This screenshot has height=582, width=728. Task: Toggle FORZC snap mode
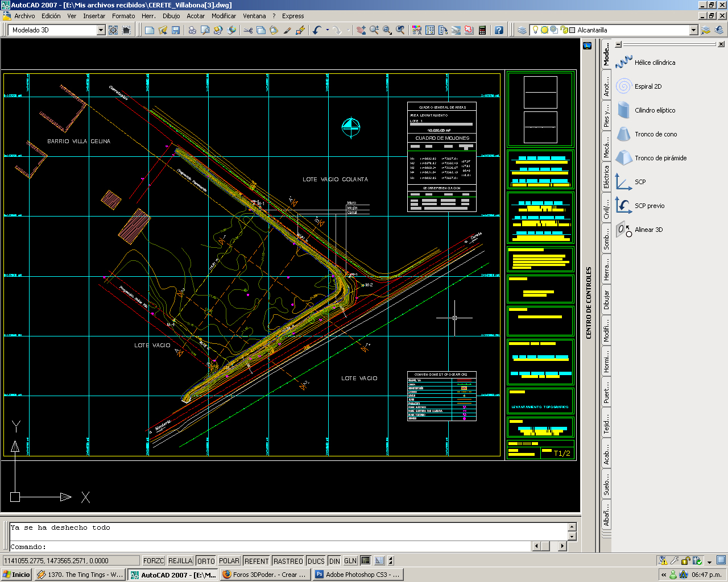click(154, 561)
